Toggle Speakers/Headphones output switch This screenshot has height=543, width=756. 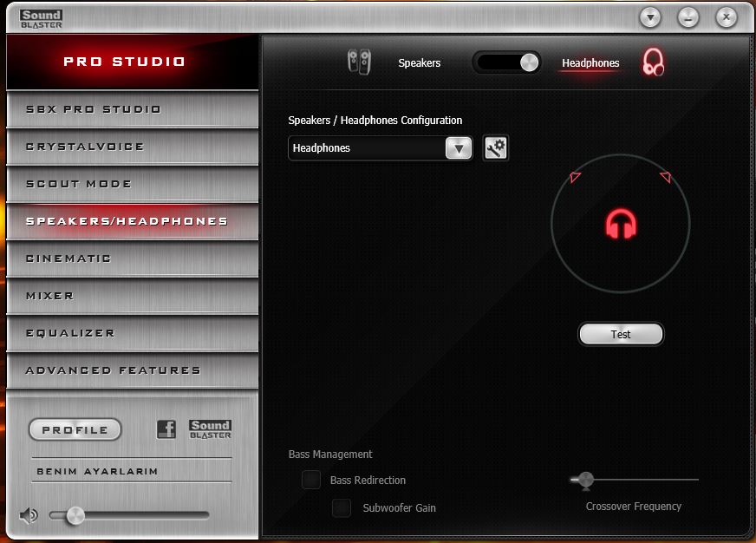506,62
